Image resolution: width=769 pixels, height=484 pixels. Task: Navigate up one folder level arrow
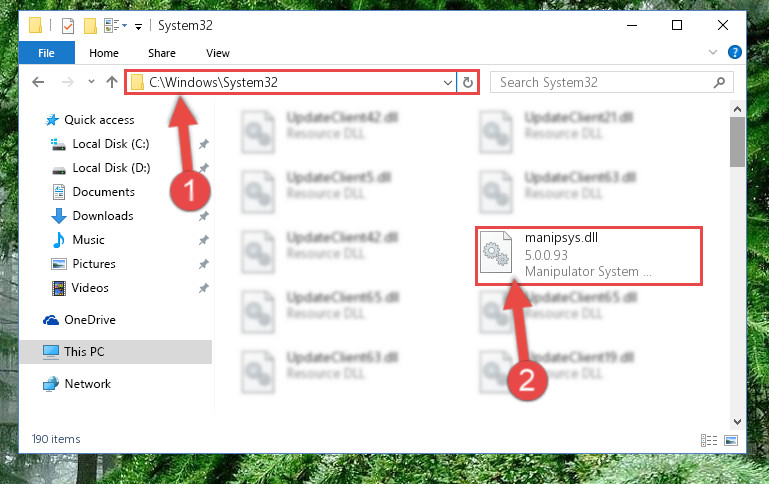click(112, 82)
